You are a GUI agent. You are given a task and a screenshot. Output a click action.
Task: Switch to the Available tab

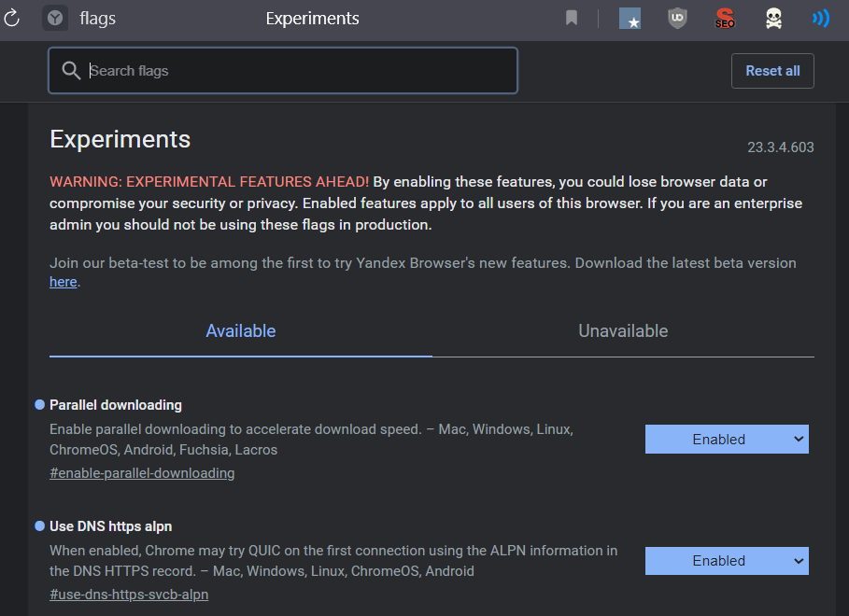241,331
